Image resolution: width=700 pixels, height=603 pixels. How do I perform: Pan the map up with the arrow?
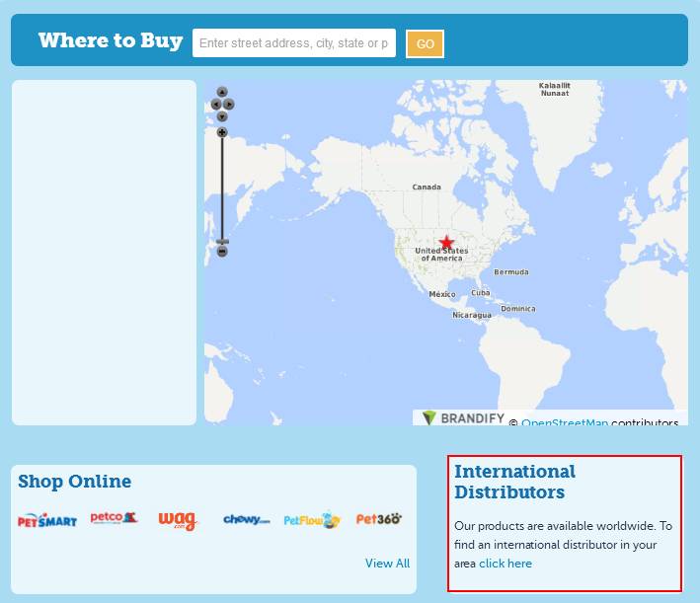(222, 92)
